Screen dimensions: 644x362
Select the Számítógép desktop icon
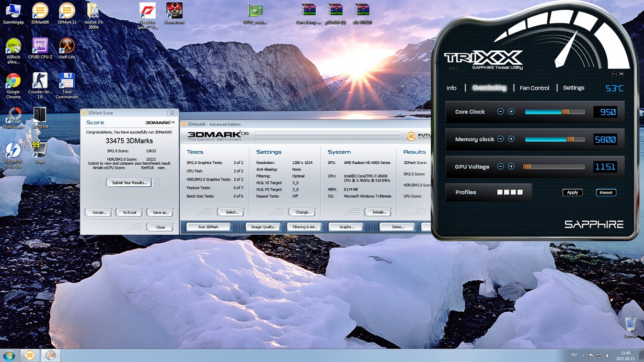(13, 13)
